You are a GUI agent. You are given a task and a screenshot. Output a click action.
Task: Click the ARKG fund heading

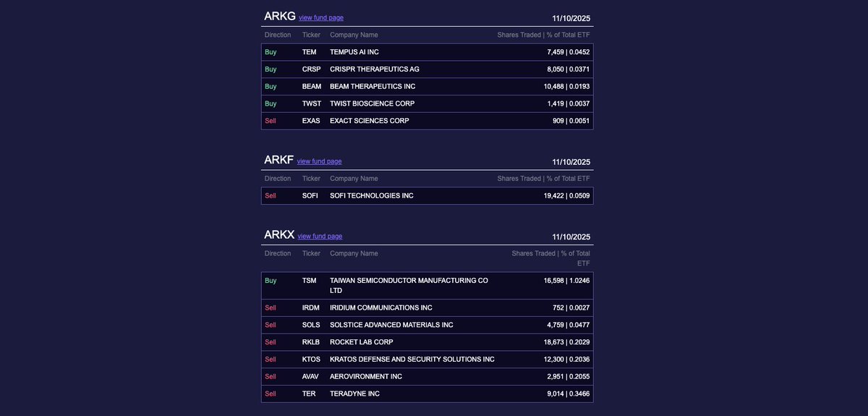280,17
